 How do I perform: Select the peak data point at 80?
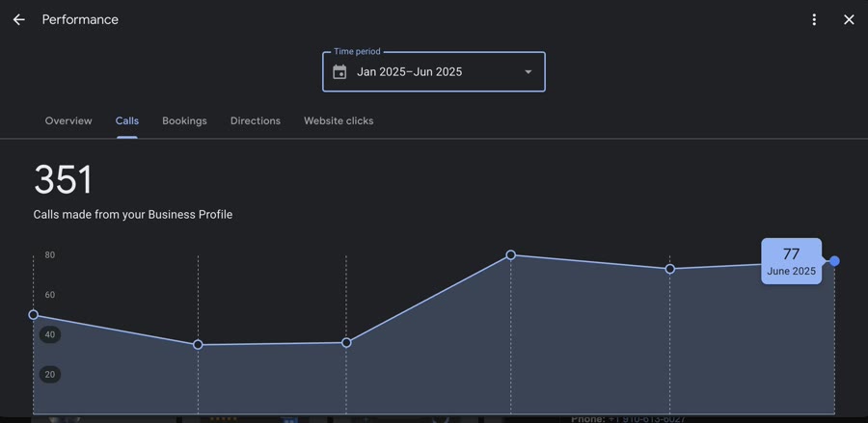click(x=510, y=255)
